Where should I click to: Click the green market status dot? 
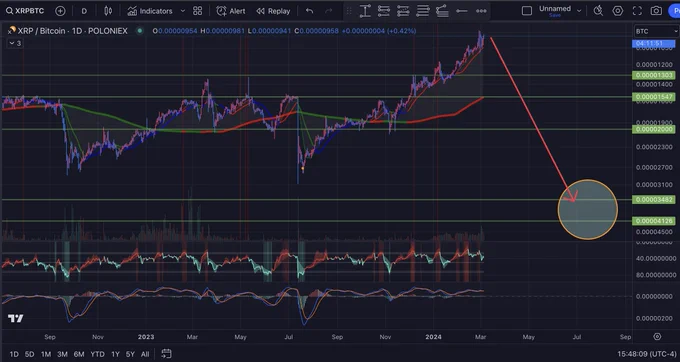pos(139,31)
